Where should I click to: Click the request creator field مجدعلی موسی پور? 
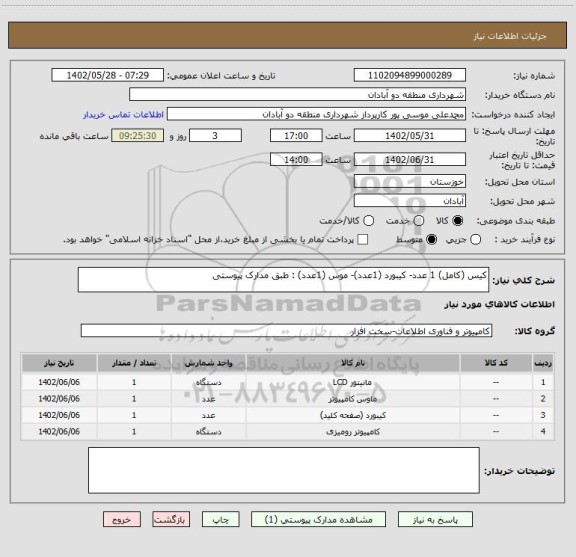click(x=316, y=114)
